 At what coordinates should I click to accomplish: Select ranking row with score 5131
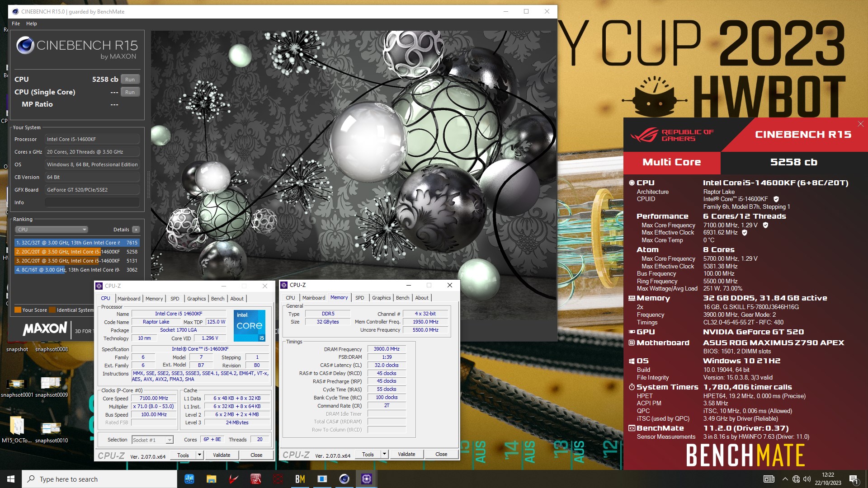(x=77, y=261)
